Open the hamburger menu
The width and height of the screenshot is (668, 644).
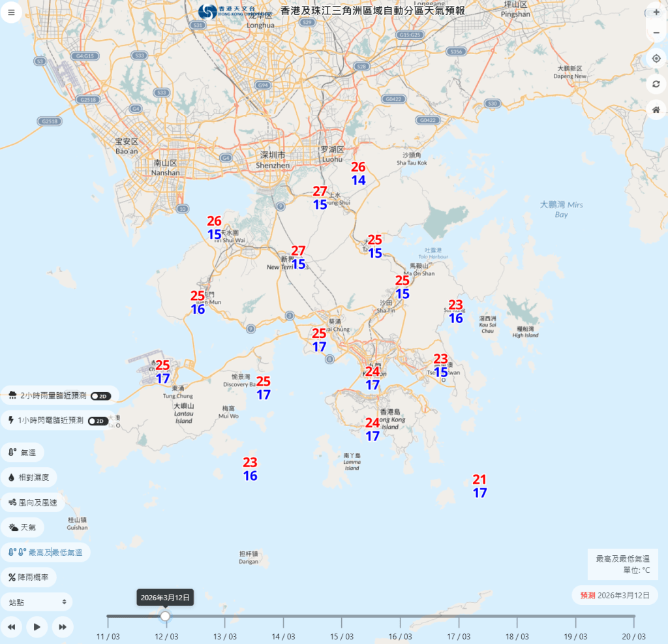pos(11,12)
